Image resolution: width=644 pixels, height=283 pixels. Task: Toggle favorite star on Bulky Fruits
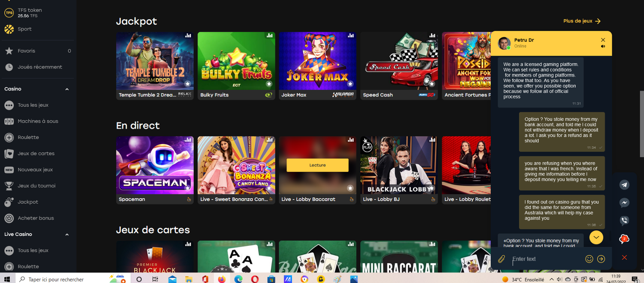[x=269, y=84]
